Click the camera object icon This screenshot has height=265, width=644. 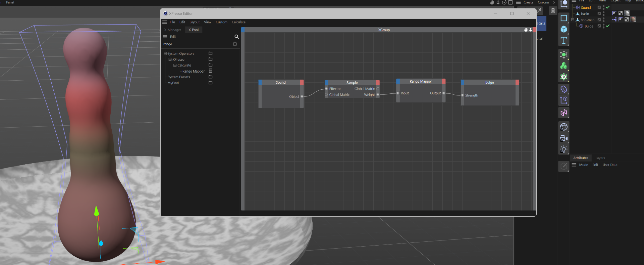(x=564, y=138)
